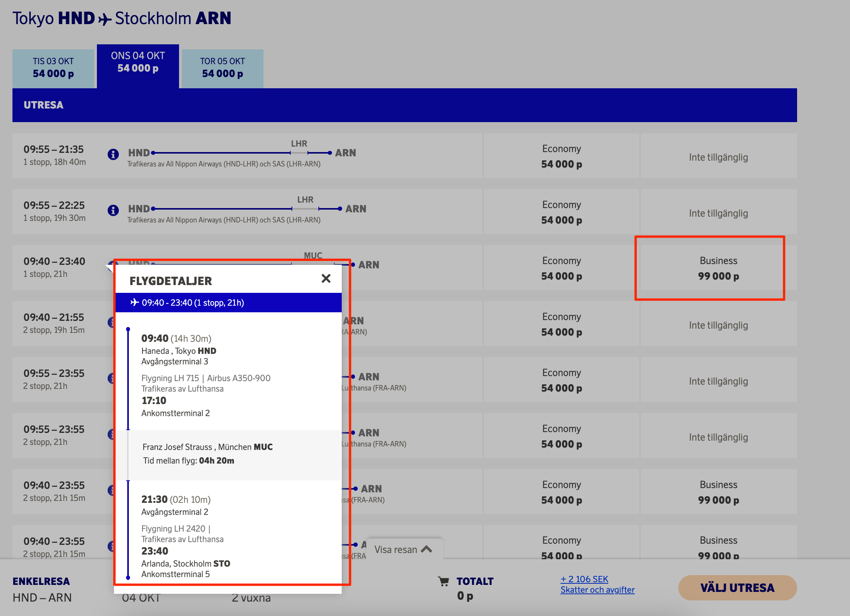Close the Flygdetaljer popup with X

[326, 278]
